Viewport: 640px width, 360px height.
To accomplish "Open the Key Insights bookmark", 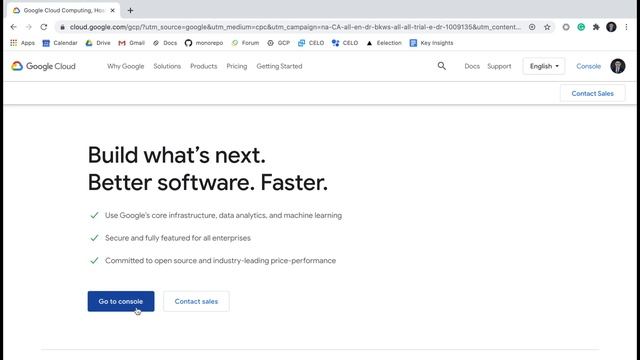I will (431, 43).
